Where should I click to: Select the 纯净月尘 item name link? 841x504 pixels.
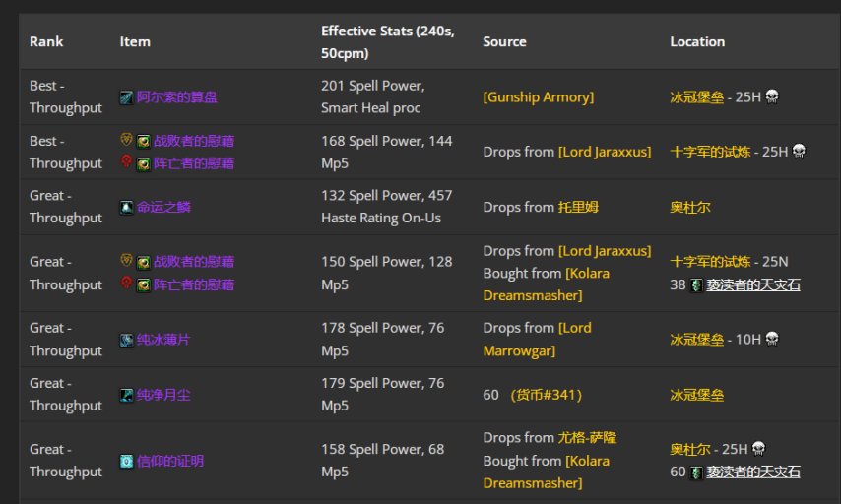click(163, 395)
